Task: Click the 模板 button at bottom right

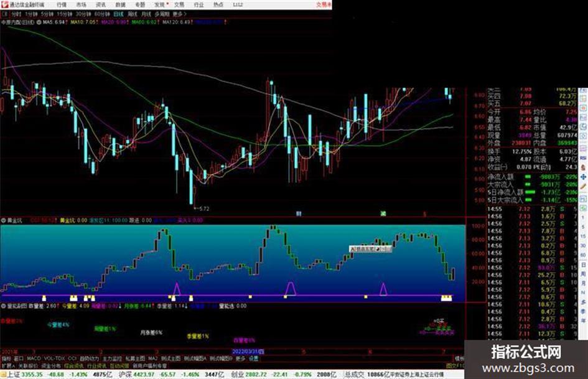Action: 459,358
